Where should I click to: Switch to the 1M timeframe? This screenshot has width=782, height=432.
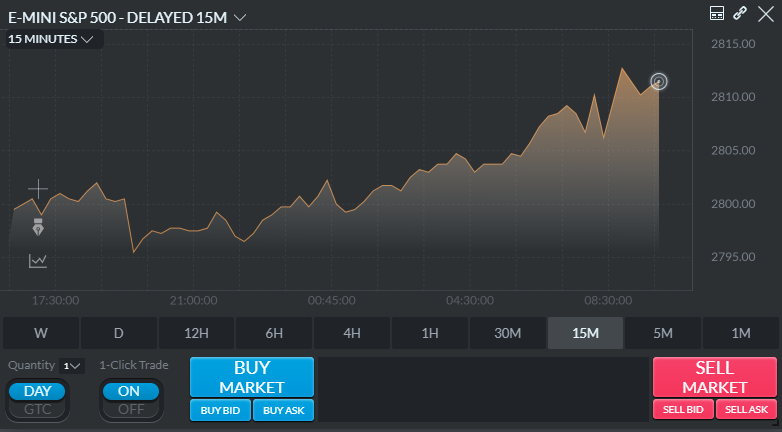click(x=741, y=333)
